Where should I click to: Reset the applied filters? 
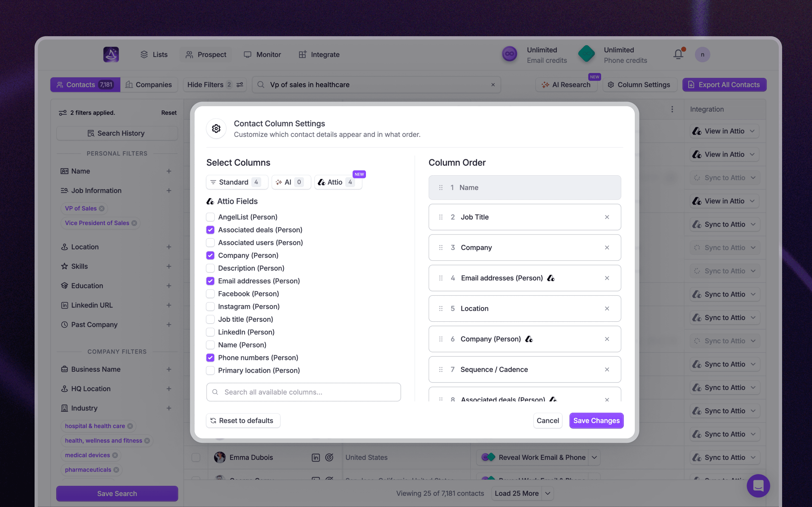tap(169, 113)
